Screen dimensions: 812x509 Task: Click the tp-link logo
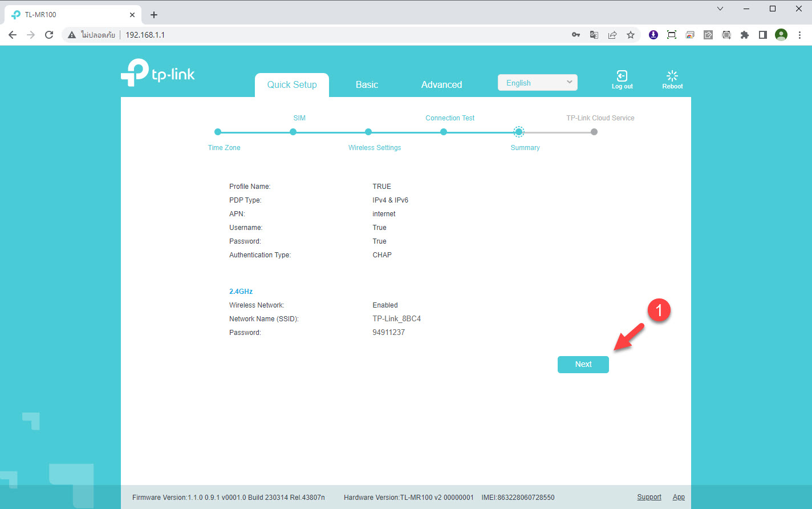pos(158,72)
